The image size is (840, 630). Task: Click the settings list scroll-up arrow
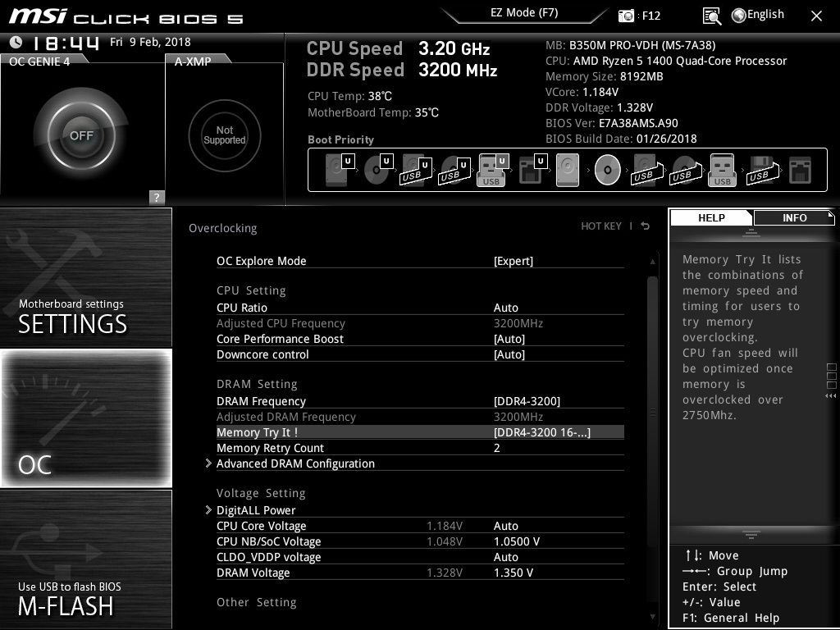pyautogui.click(x=652, y=262)
